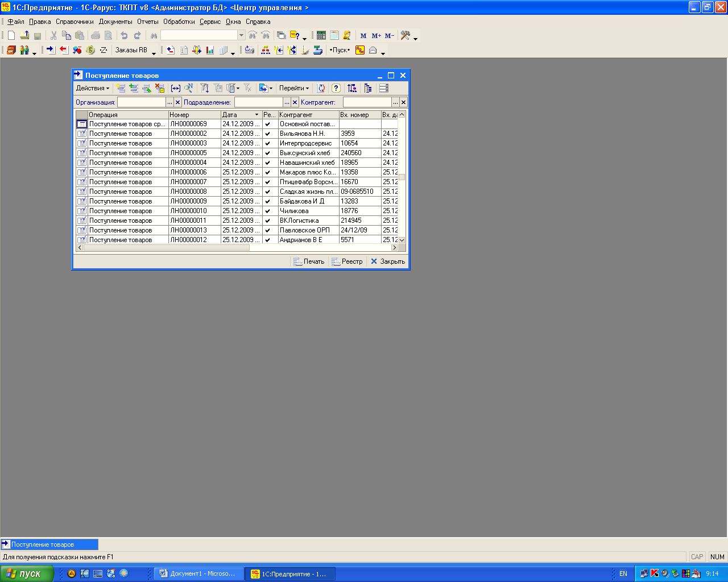Click the vertical scrollbar down arrow in list

click(402, 240)
